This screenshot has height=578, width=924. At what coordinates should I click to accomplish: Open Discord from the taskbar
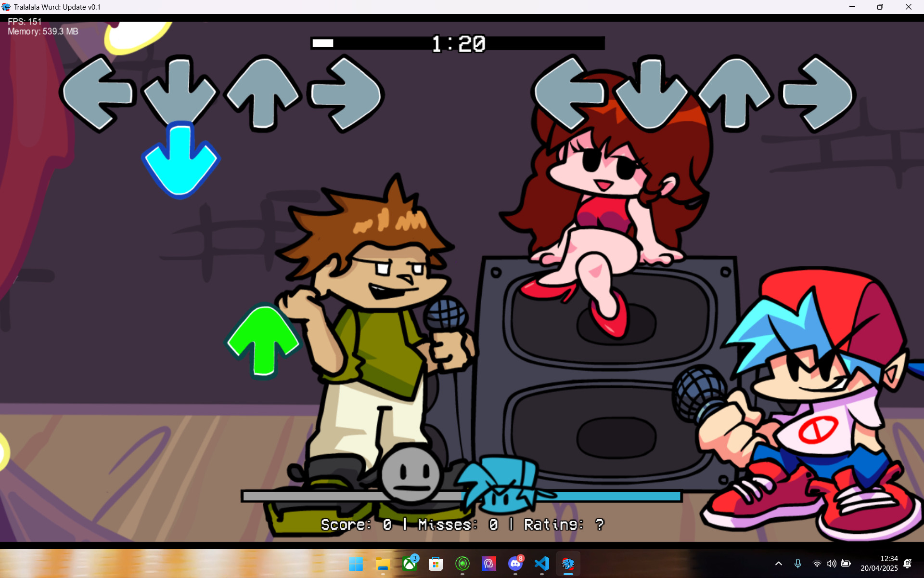point(515,564)
